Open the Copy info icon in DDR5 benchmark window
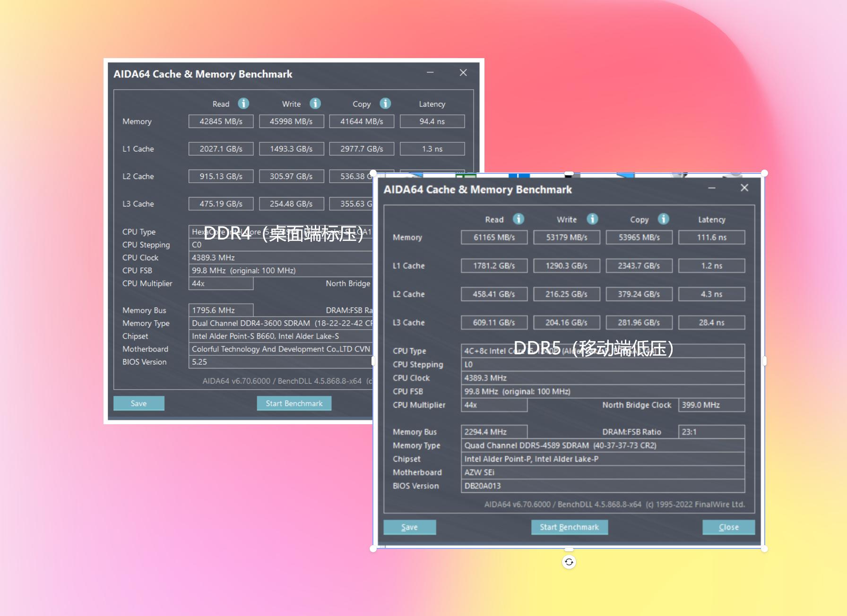The width and height of the screenshot is (847, 616). (664, 219)
